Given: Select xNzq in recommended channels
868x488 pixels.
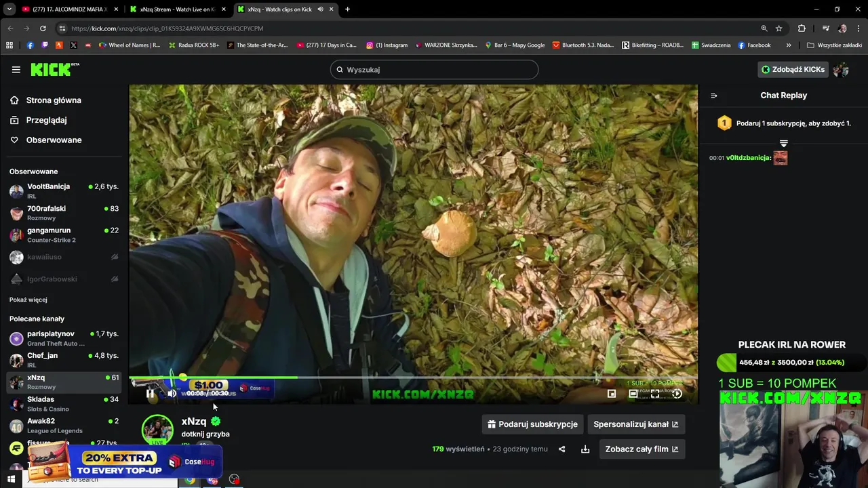Looking at the screenshot, I should point(64,382).
